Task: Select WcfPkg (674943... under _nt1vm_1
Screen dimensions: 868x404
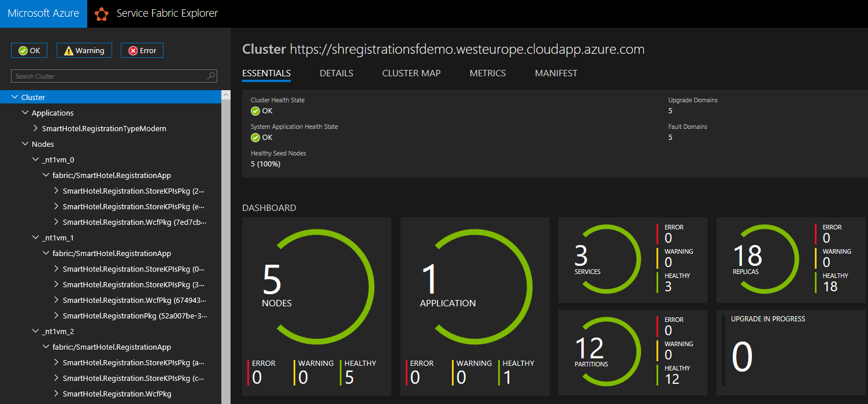Action: [135, 300]
